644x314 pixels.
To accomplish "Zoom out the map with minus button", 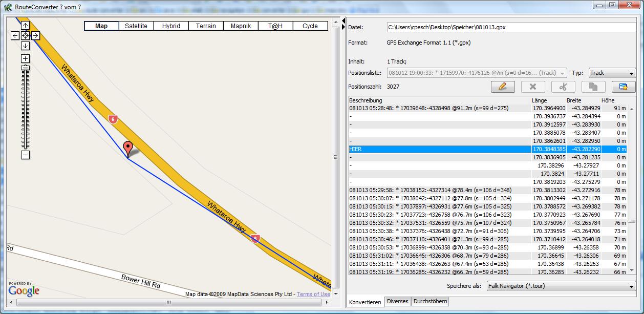I will [25, 155].
